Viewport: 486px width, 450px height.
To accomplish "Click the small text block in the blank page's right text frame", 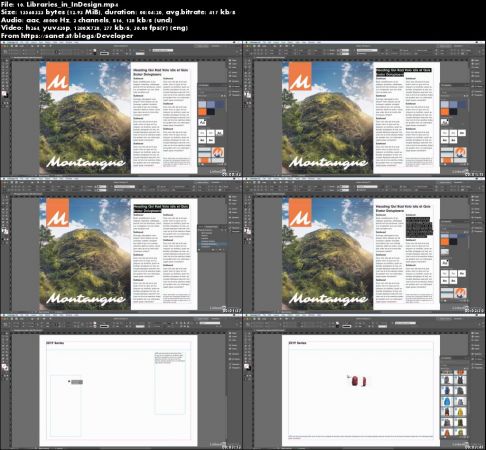I will pyautogui.click(x=169, y=357).
